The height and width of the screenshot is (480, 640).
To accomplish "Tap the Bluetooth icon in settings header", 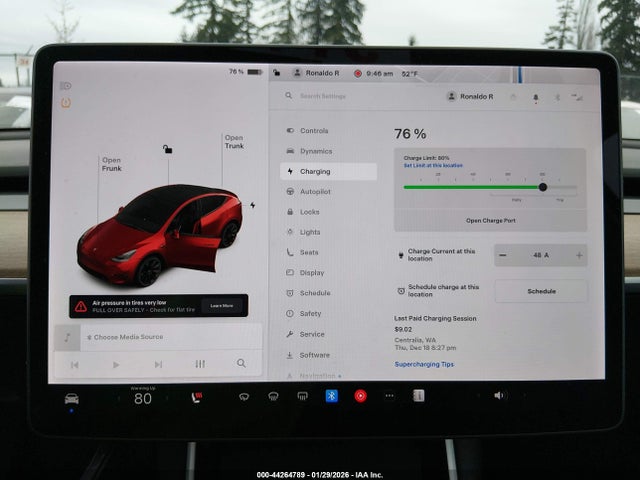I will (x=557, y=97).
